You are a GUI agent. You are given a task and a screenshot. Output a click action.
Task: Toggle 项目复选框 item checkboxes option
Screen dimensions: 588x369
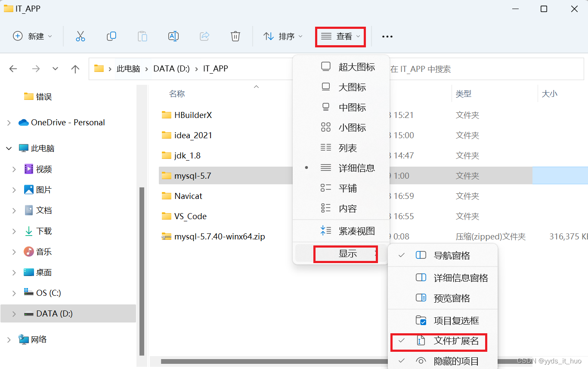(443, 320)
